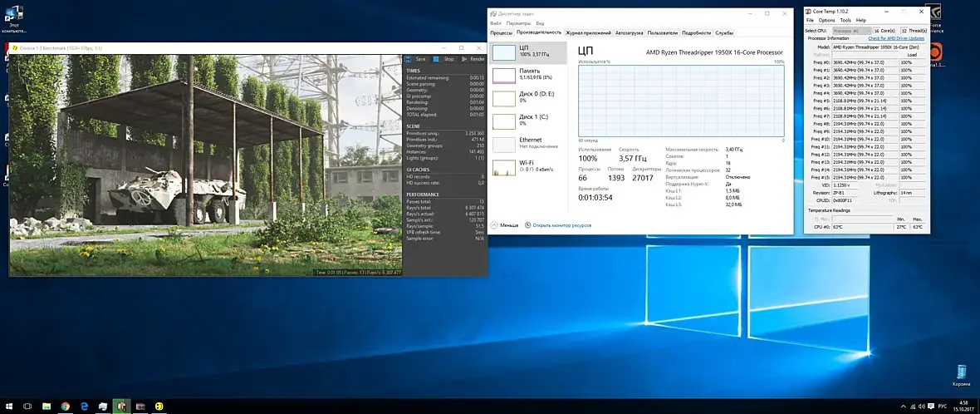Image resolution: width=980 pixels, height=414 pixels.
Task: Open Task View from the taskbar
Action: [27, 407]
